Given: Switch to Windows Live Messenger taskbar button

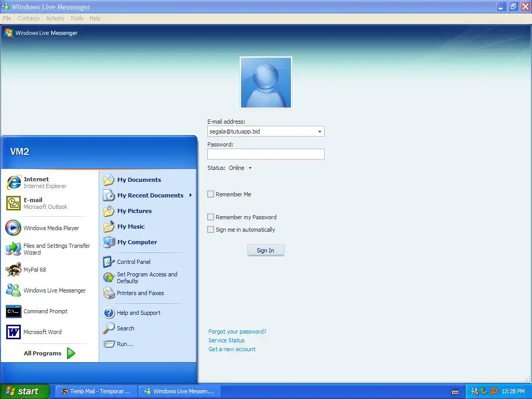Looking at the screenshot, I should (180, 391).
